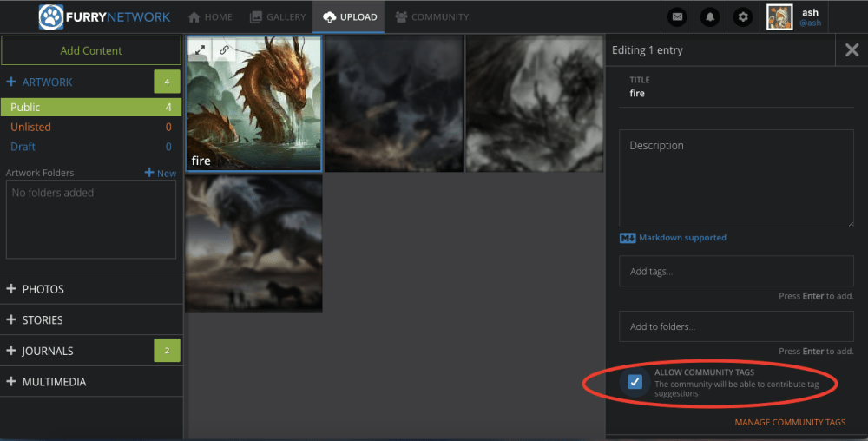
Task: Expand the Stories section
Action: (43, 320)
